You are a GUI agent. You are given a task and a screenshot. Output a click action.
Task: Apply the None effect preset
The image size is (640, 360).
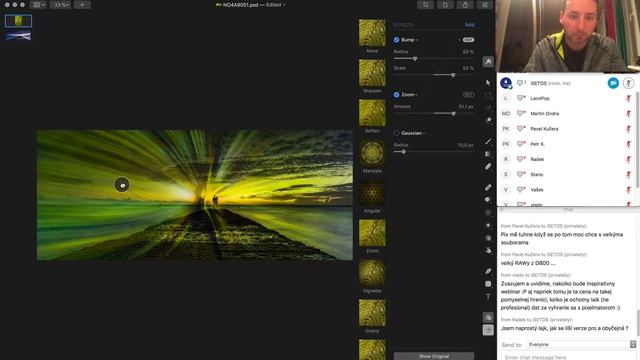click(x=372, y=33)
